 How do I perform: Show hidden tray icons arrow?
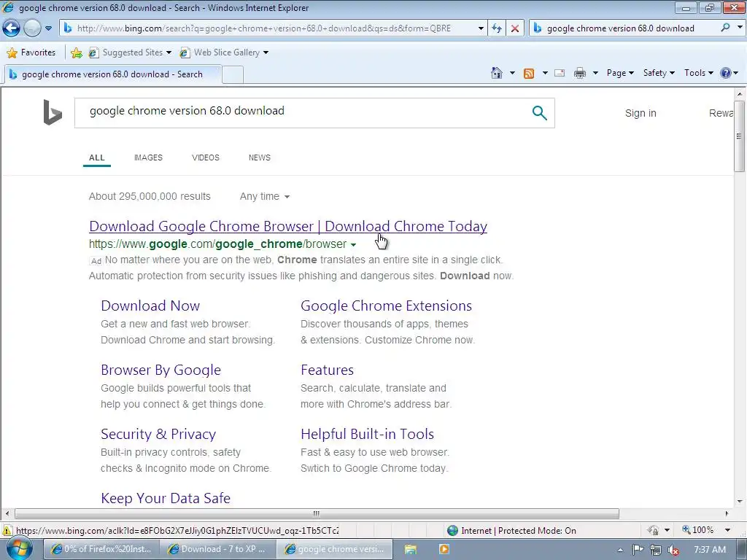[620, 550]
